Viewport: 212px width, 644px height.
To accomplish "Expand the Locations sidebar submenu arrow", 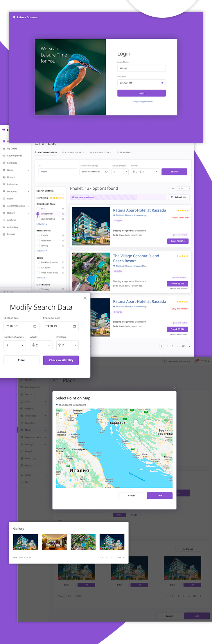I will 28,192.
